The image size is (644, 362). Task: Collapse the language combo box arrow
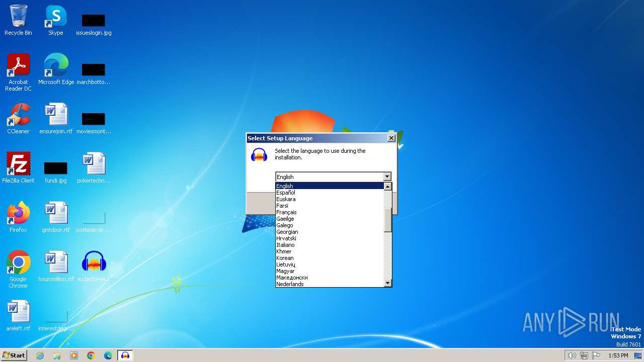coord(387,176)
